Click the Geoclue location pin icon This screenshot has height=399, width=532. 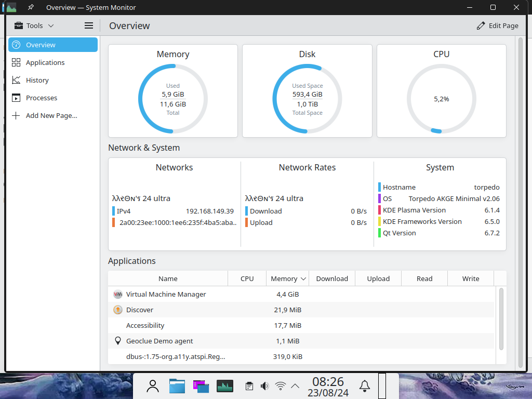(x=118, y=341)
